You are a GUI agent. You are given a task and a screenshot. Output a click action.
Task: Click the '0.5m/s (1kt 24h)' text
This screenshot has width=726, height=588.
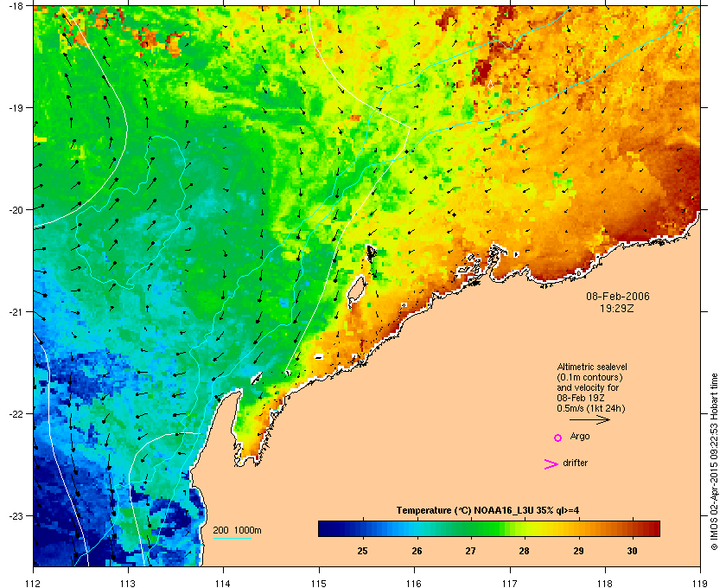pyautogui.click(x=591, y=409)
